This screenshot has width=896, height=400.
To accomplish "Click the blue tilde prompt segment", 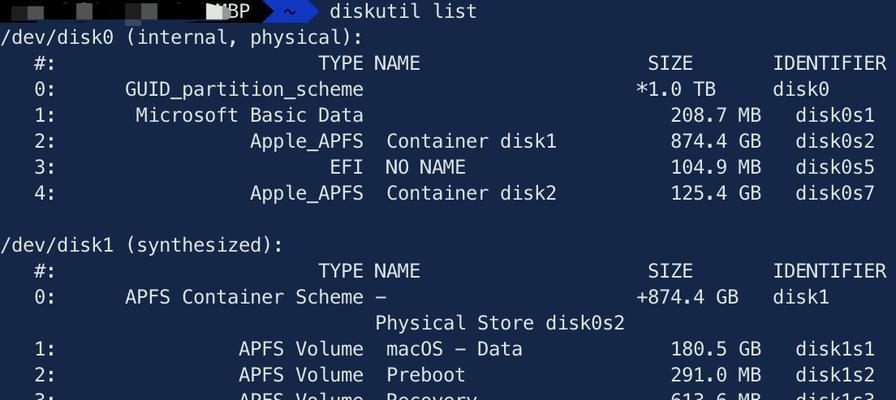I will [290, 11].
